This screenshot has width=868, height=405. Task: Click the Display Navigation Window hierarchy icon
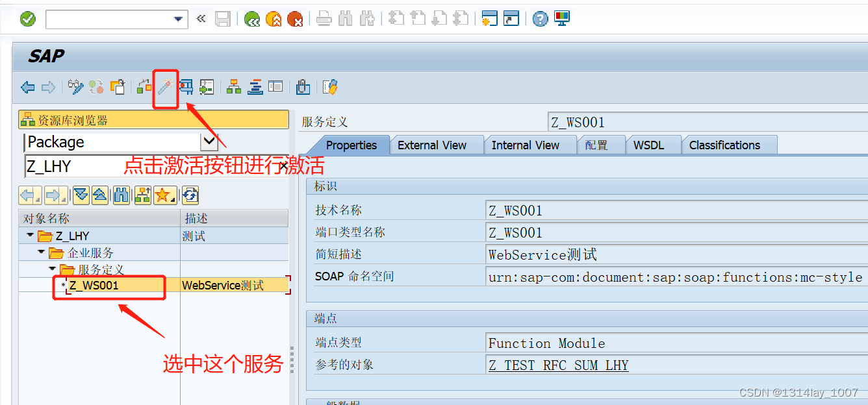tap(234, 87)
